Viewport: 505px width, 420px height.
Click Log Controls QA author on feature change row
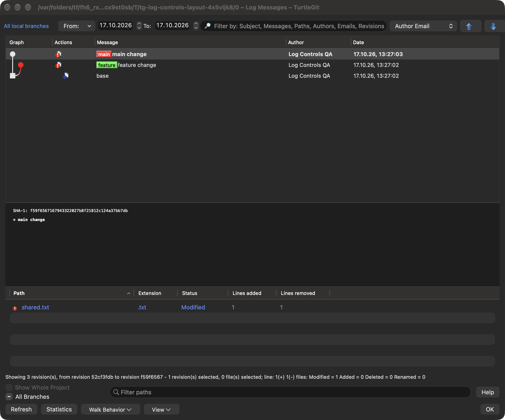tap(309, 65)
